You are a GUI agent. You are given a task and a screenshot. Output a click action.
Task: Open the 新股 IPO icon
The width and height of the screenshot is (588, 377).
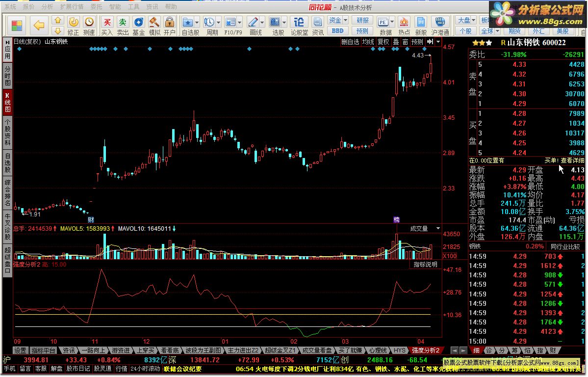coord(421,26)
